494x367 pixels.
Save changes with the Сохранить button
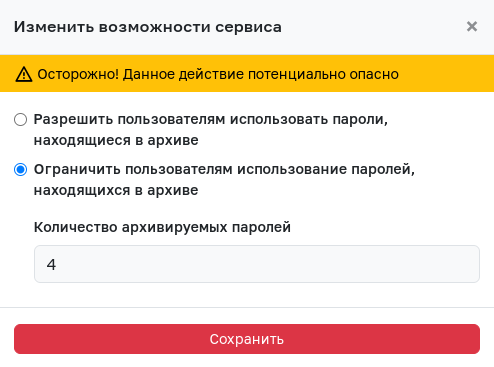tap(247, 339)
